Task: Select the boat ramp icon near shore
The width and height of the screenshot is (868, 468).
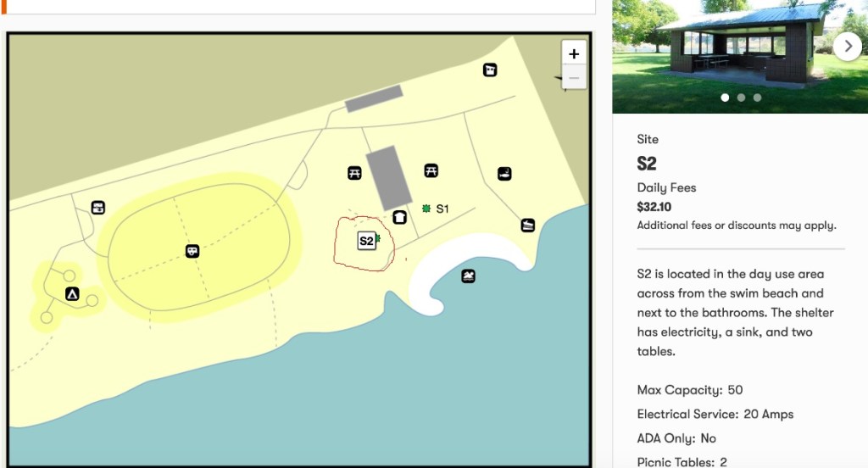Action: (528, 225)
